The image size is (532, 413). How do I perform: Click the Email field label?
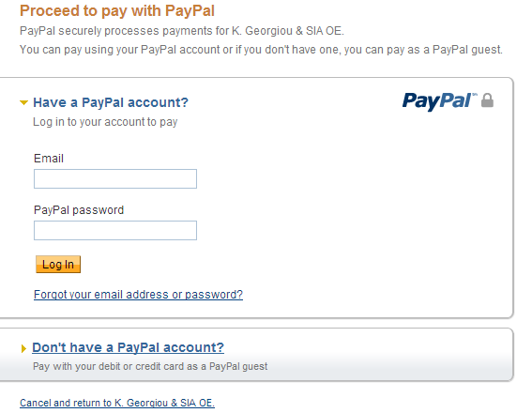[49, 158]
